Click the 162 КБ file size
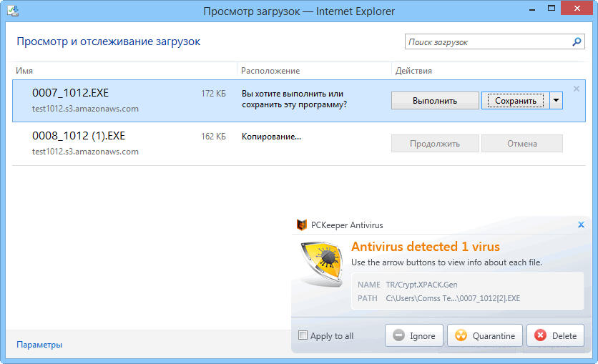 click(x=213, y=136)
